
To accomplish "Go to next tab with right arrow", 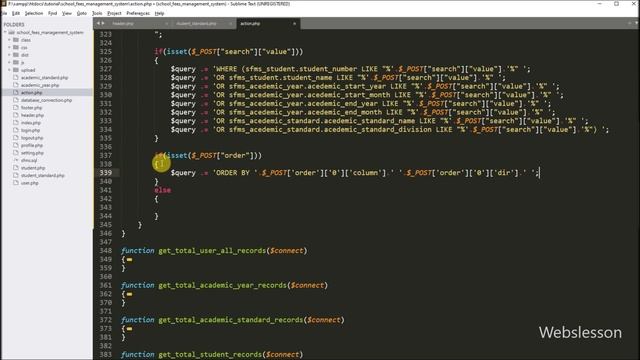I will coord(103,24).
